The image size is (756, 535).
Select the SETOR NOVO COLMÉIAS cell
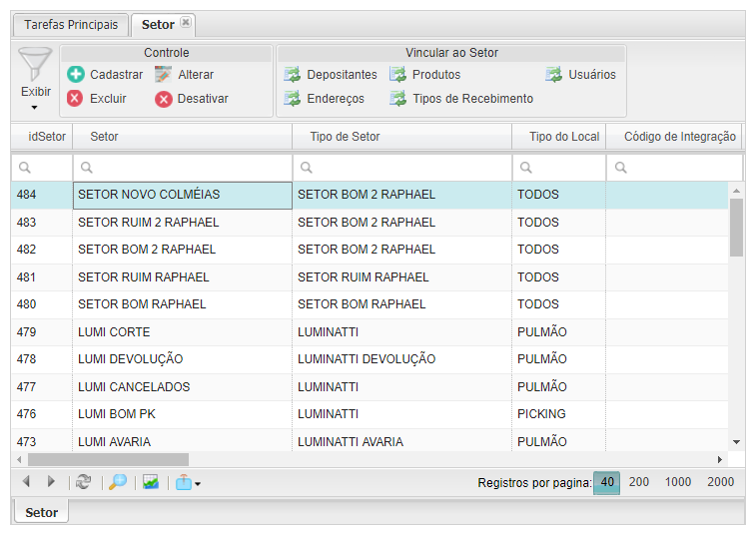pos(182,195)
